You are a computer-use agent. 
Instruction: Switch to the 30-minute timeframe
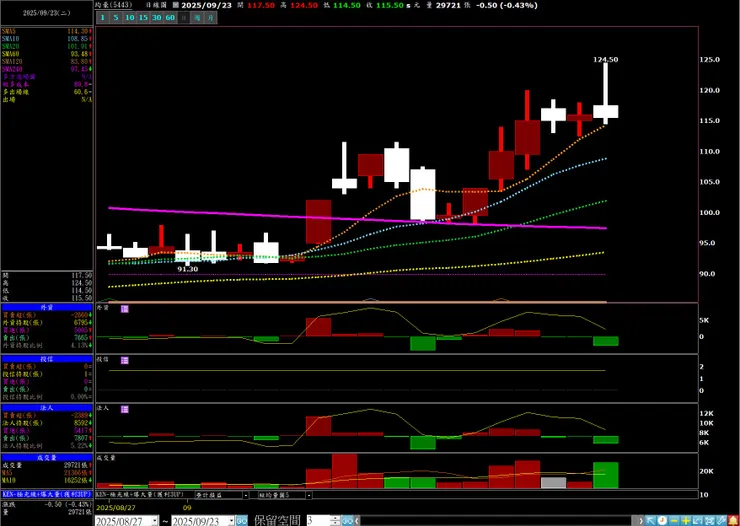(x=157, y=18)
